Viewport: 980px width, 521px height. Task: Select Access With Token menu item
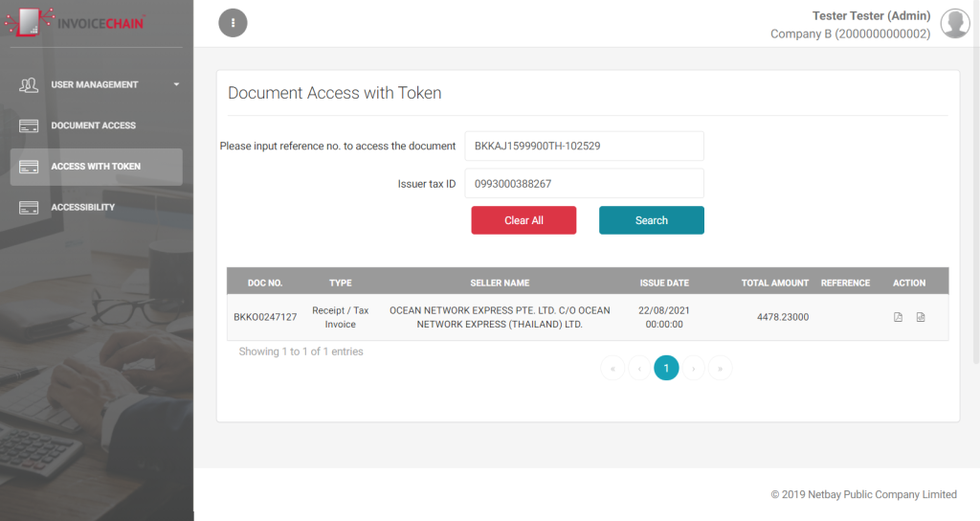coord(97,167)
